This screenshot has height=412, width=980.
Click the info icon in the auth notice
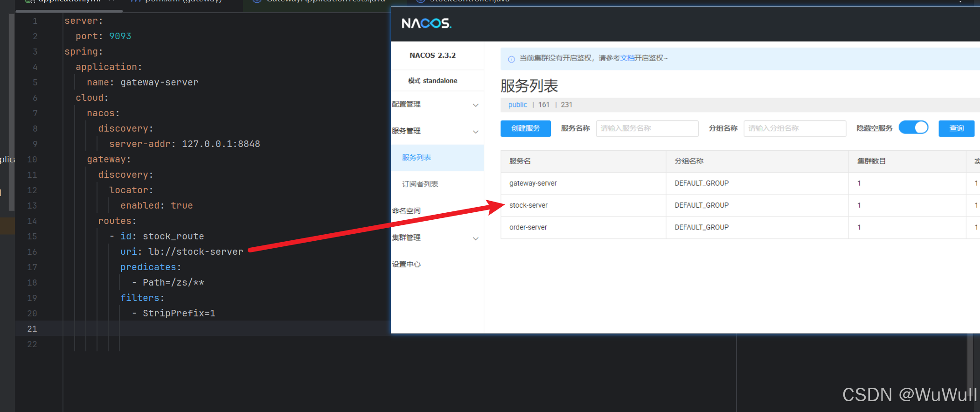(511, 59)
